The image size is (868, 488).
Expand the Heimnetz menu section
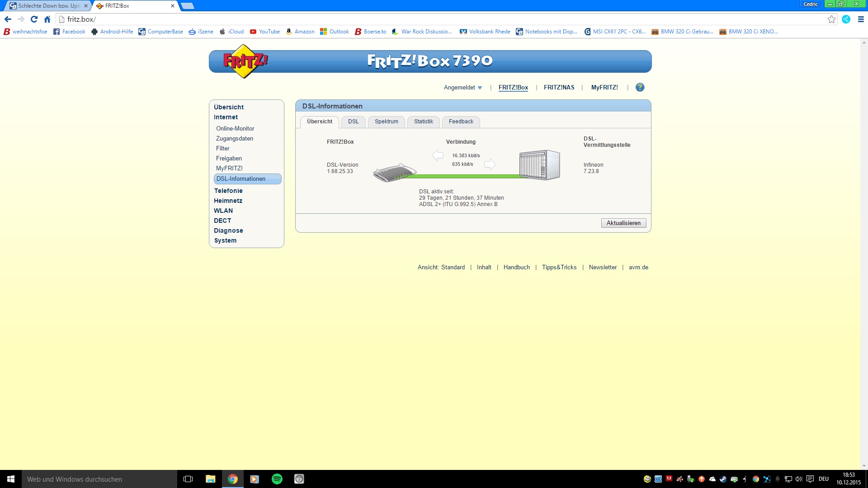pos(228,201)
